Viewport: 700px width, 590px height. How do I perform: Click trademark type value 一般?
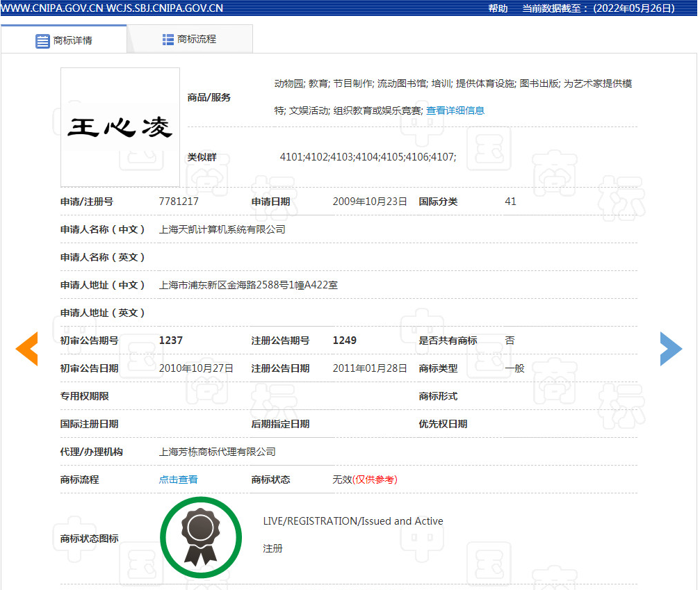click(514, 368)
